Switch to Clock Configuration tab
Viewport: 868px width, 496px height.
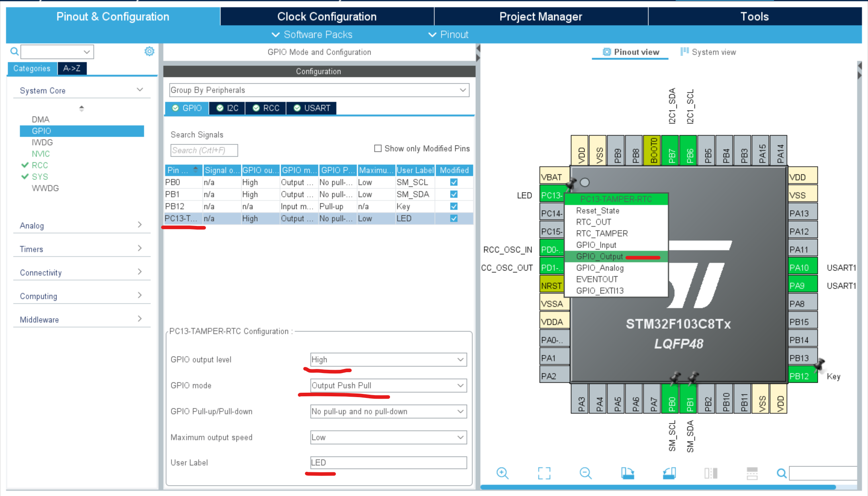[x=327, y=16]
